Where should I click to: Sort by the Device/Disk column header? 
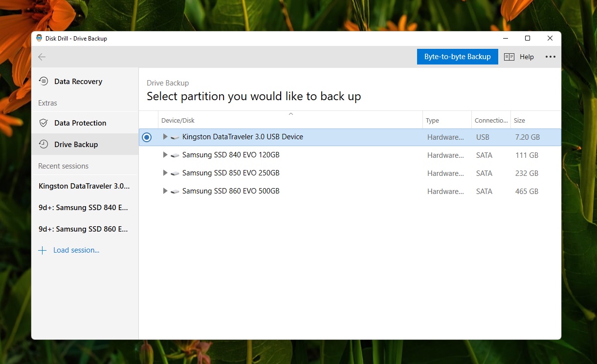tap(290, 120)
